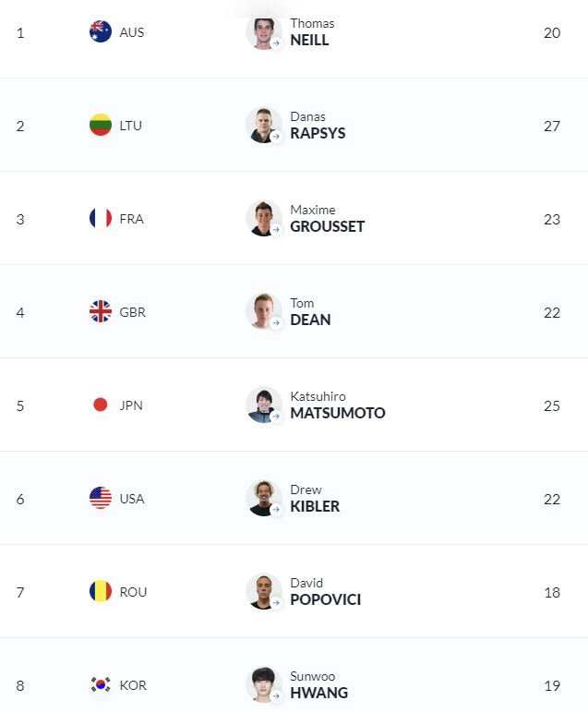
Task: Open the Tom DEAN name link
Action: click(x=310, y=312)
